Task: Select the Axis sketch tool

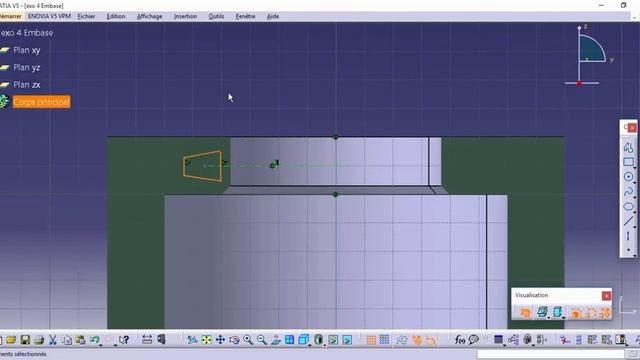Action: (x=628, y=236)
